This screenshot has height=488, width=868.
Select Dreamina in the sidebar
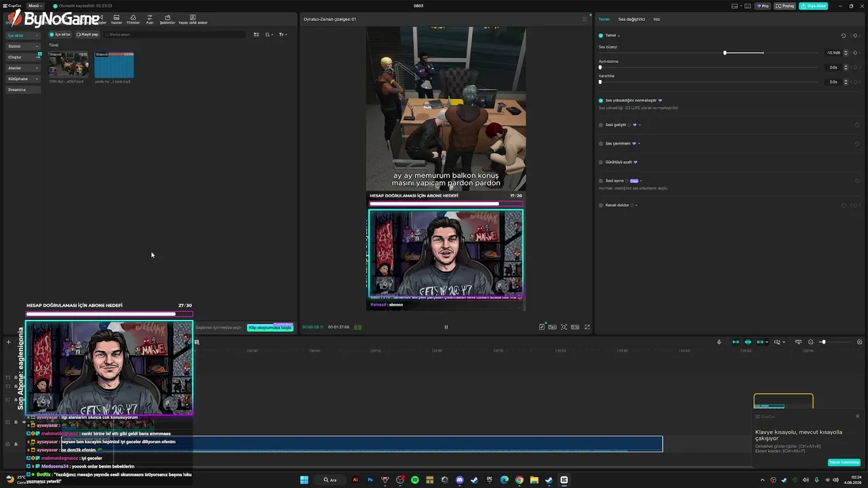23,89
